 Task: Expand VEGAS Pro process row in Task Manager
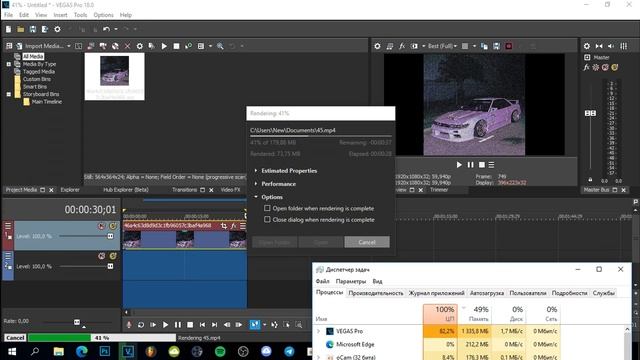tap(319, 331)
